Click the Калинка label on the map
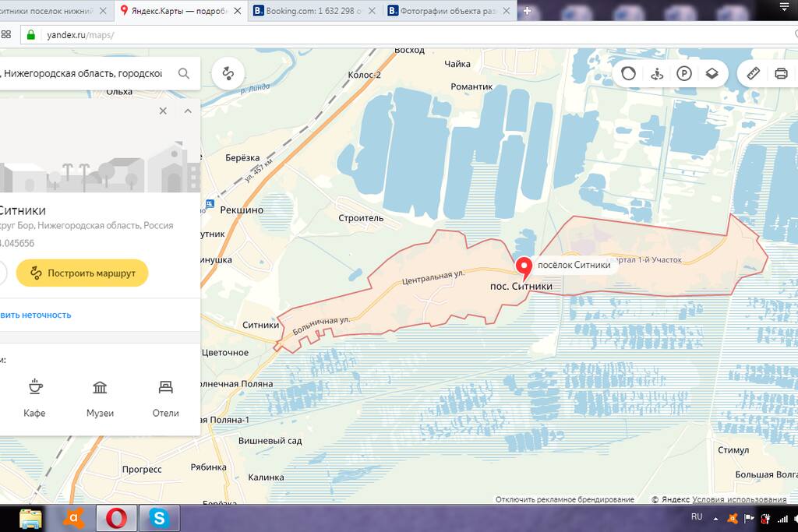Viewport: 798px width, 532px height. (266, 477)
